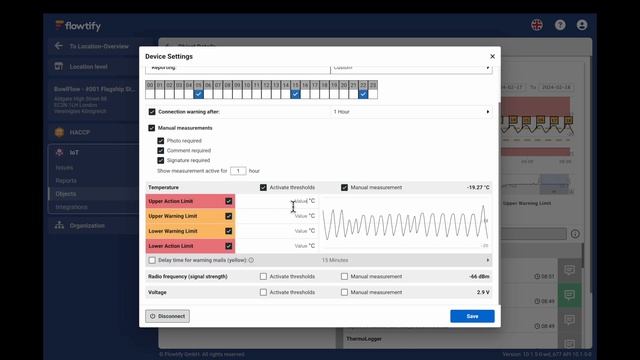This screenshot has height=360, width=640.
Task: Open HACCP menu item
Action: [80, 132]
